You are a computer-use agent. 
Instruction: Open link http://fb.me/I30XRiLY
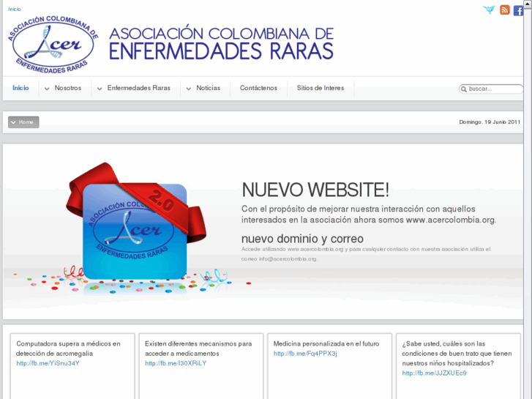(x=176, y=363)
